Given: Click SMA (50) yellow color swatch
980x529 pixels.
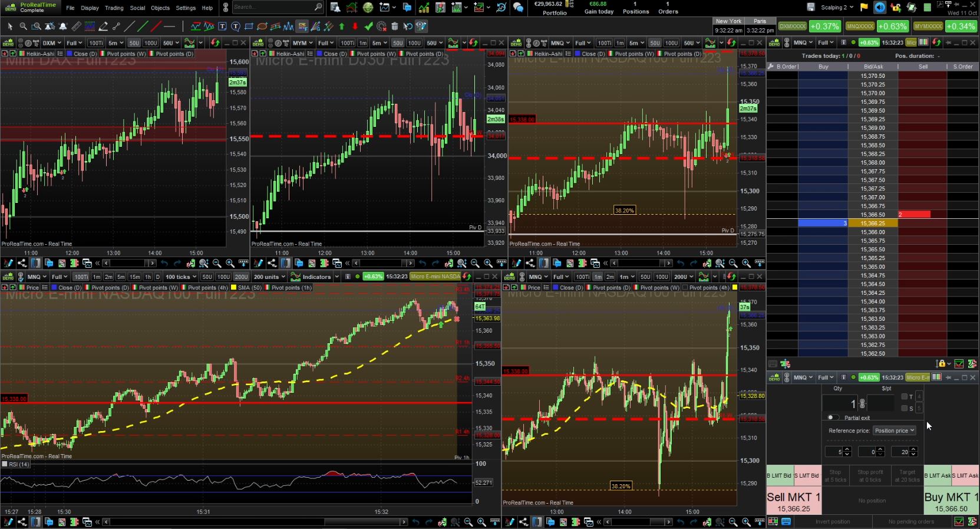Looking at the screenshot, I should point(233,288).
